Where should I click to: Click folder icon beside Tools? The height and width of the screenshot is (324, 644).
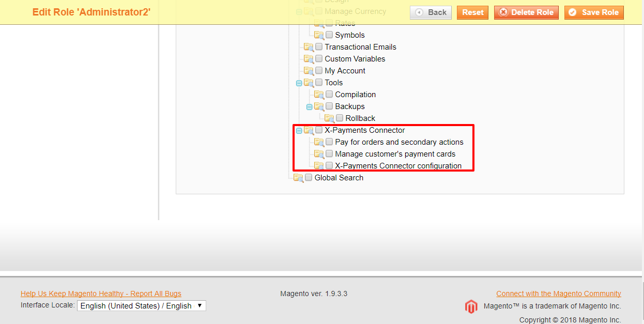click(x=309, y=83)
